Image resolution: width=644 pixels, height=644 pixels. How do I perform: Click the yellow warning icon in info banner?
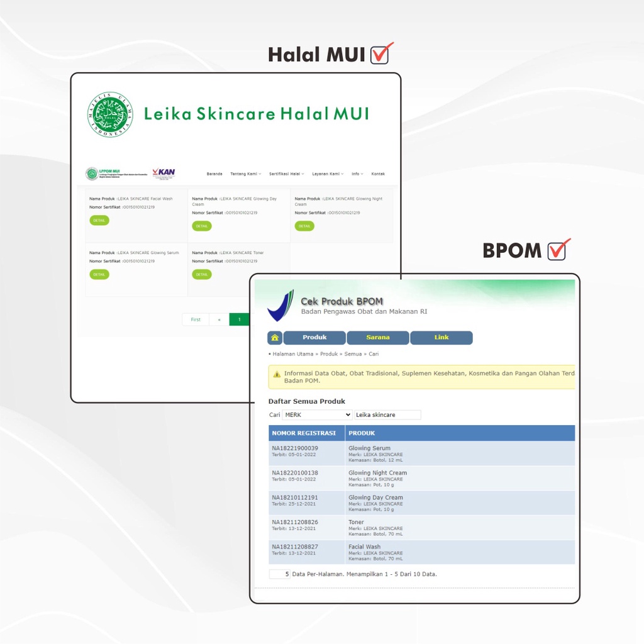[277, 374]
